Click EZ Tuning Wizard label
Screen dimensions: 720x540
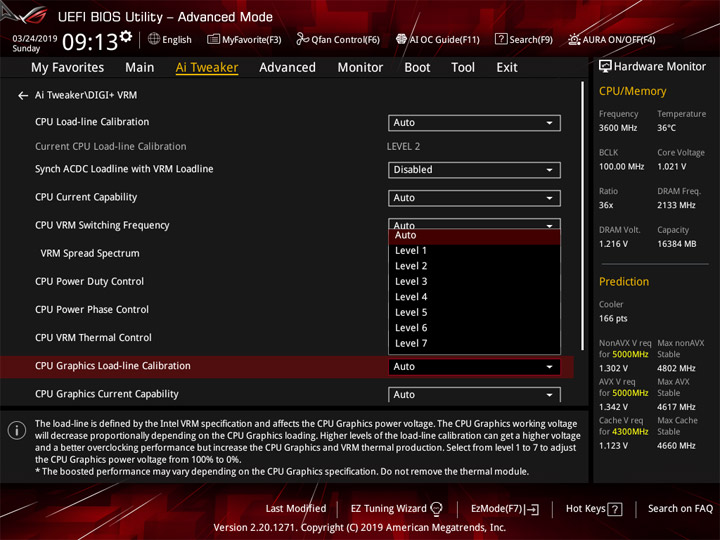tap(388, 509)
